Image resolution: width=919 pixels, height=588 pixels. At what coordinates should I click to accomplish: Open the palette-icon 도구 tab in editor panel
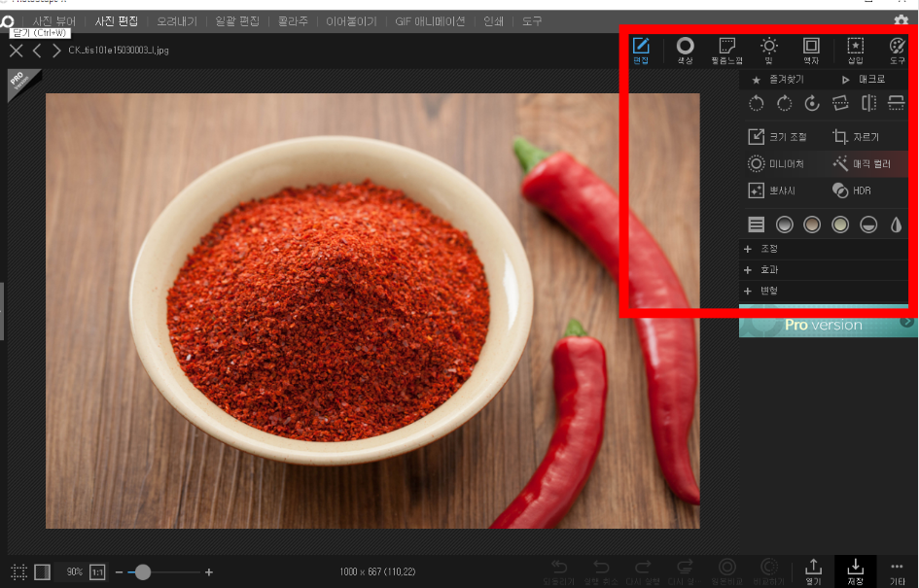898,51
